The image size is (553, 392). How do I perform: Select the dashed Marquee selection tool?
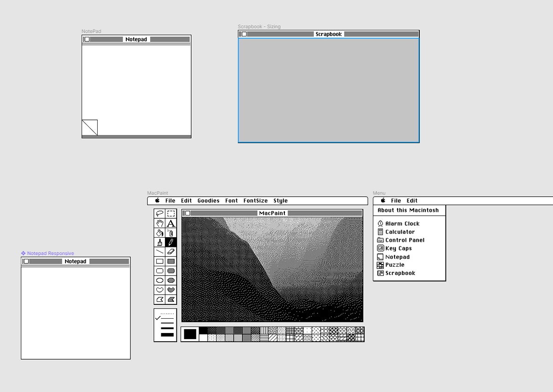171,213
